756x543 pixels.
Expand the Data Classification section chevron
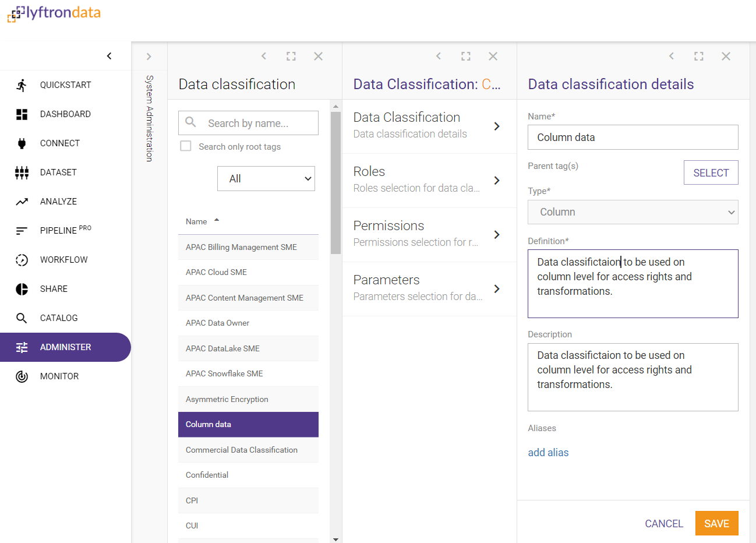click(497, 126)
